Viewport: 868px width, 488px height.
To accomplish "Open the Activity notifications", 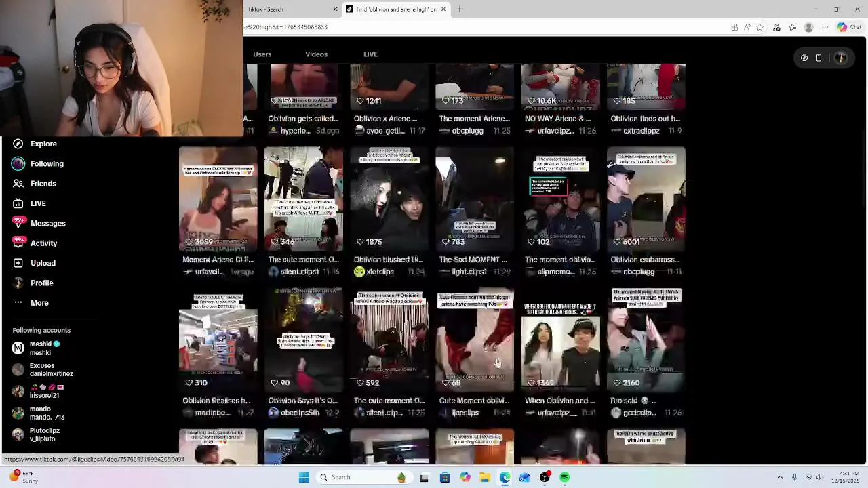I will 35,243.
